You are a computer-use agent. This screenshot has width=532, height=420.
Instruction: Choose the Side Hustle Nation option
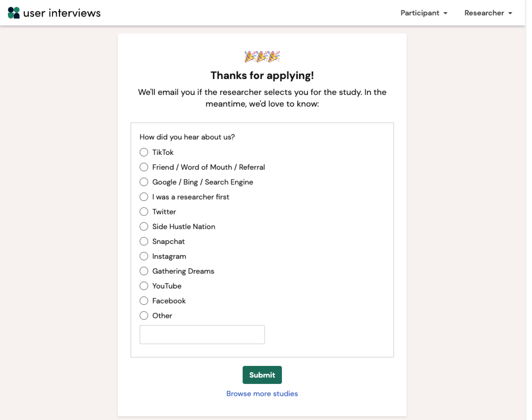point(144,226)
